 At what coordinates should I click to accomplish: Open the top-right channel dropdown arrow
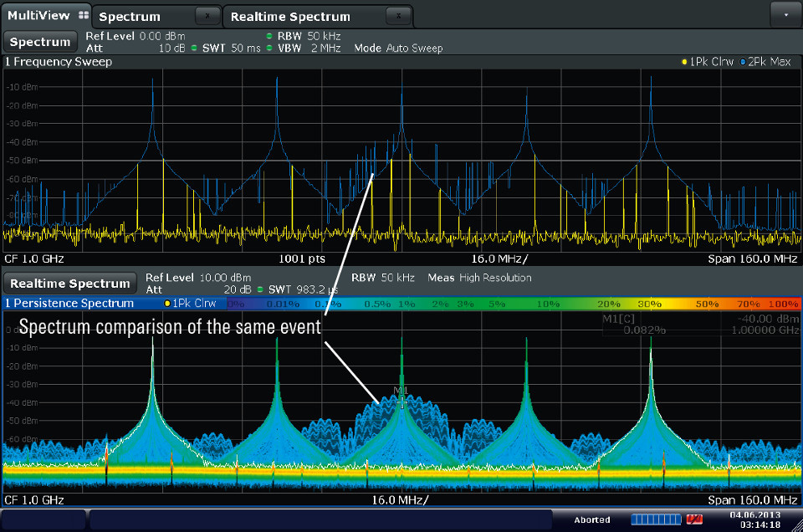pyautogui.click(x=785, y=14)
